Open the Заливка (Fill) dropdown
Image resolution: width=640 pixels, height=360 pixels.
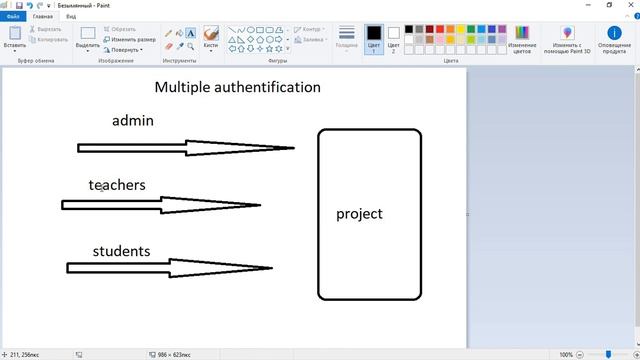[x=311, y=40]
